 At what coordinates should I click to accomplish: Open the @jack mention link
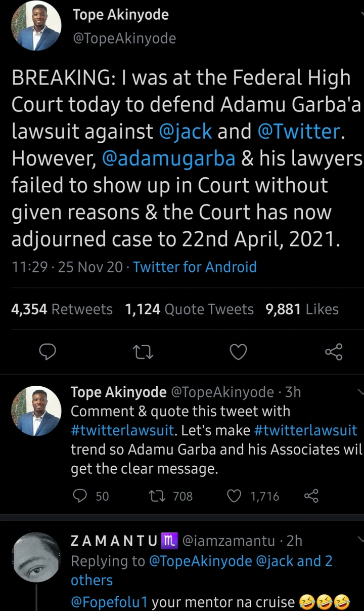[x=185, y=131]
